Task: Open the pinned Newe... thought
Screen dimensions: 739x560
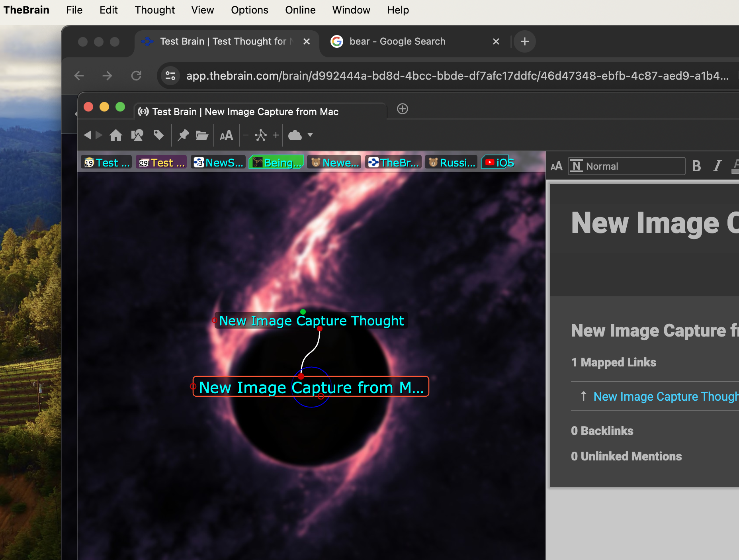Action: coord(334,163)
